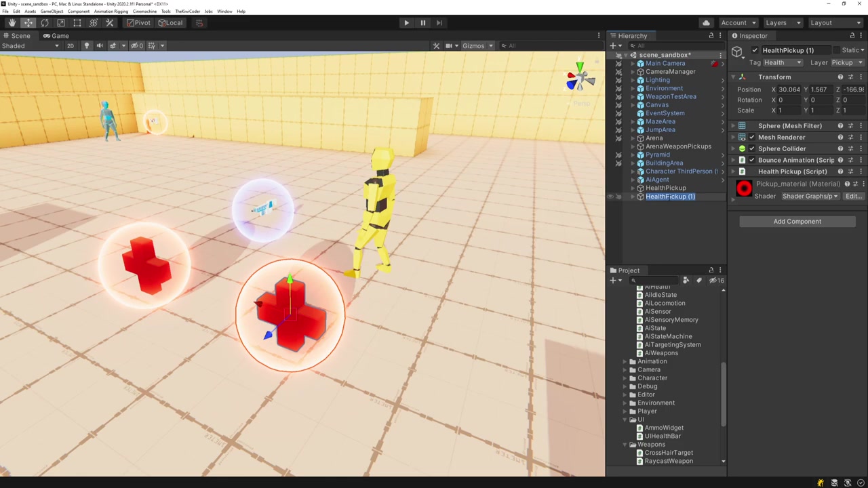Open the Layer dropdown set to Pickup
This screenshot has width=868, height=488.
846,63
